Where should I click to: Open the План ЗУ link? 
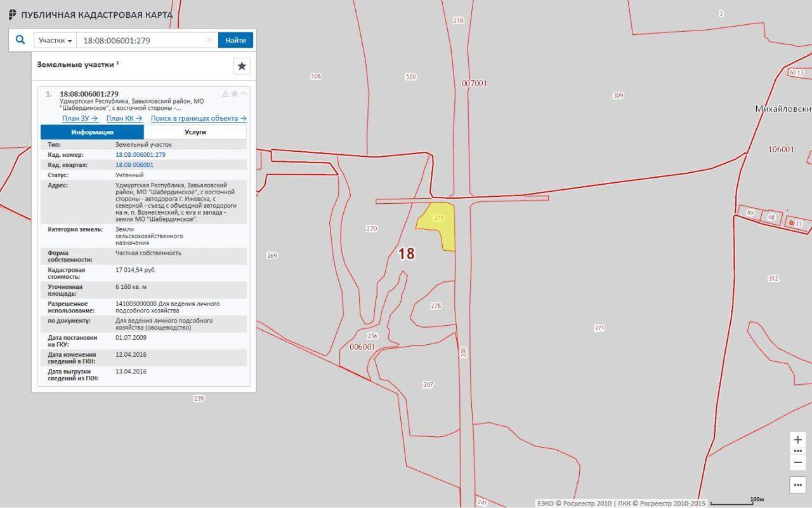pos(80,118)
